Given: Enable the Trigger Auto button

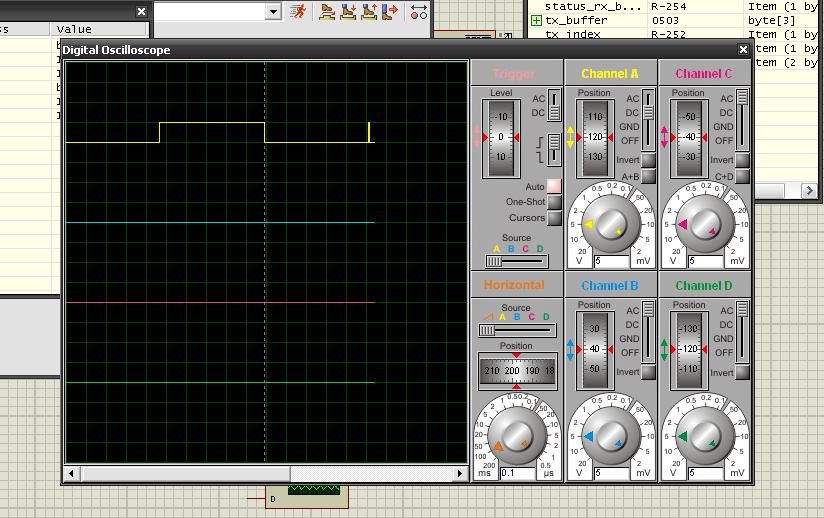Looking at the screenshot, I should [x=554, y=186].
